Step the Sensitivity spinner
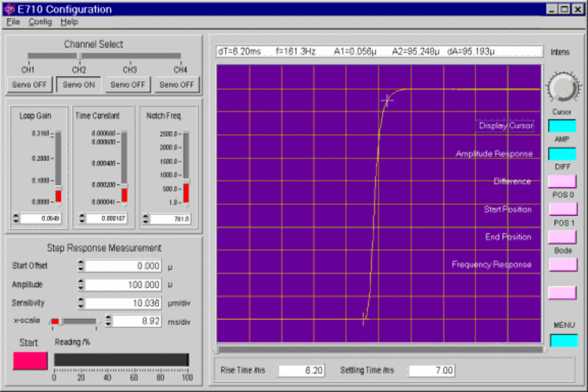 pos(81,303)
